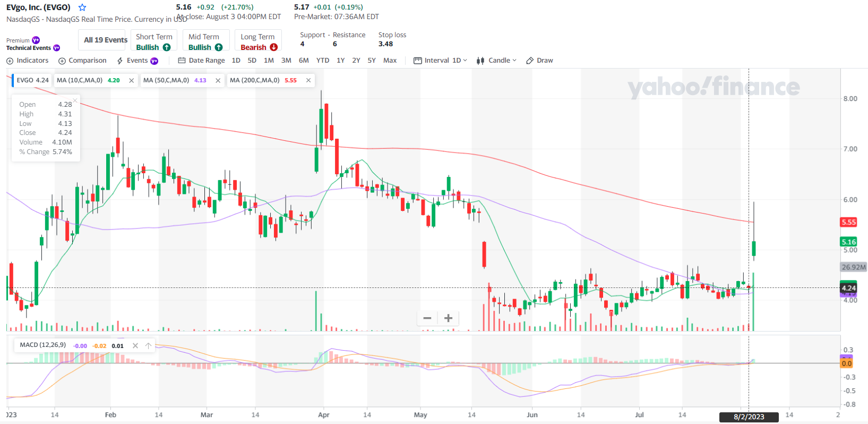This screenshot has height=424, width=868.
Task: Click the MA (10,C,MA,0) legend label
Action: [80, 80]
